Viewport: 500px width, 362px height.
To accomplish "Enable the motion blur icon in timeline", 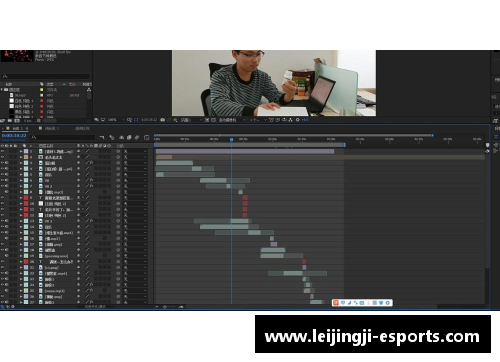I will pyautogui.click(x=137, y=138).
